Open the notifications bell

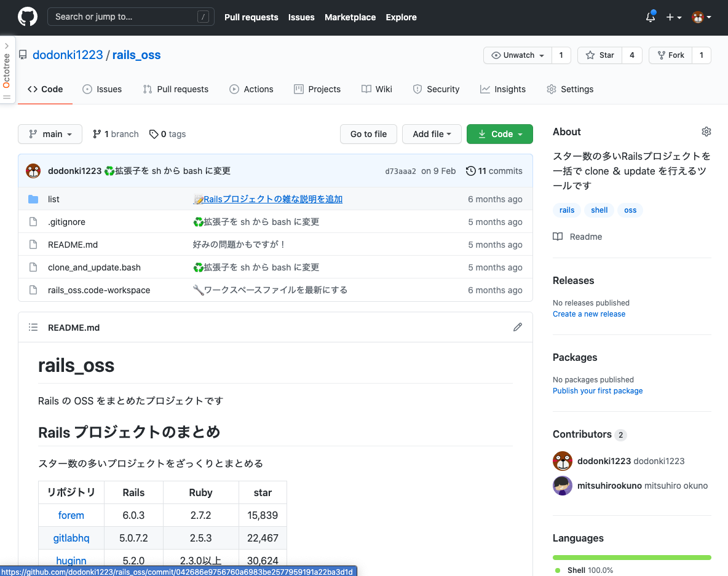(x=651, y=17)
